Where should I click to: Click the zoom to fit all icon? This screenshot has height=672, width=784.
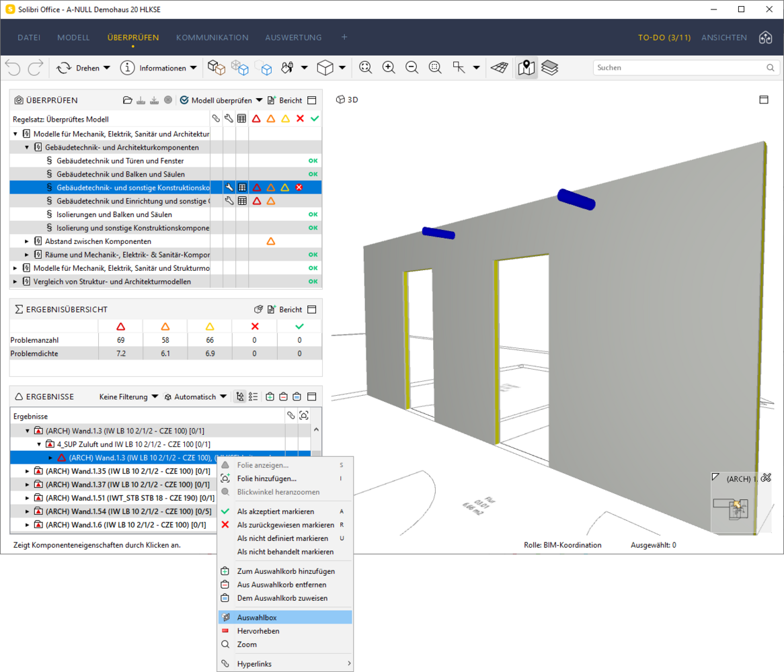[366, 67]
